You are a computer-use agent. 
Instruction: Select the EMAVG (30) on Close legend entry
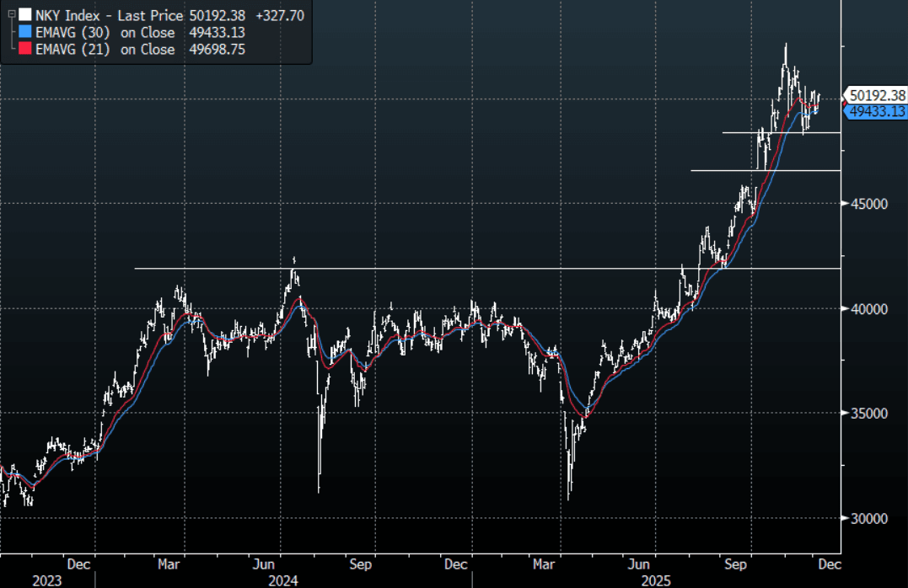pos(105,33)
